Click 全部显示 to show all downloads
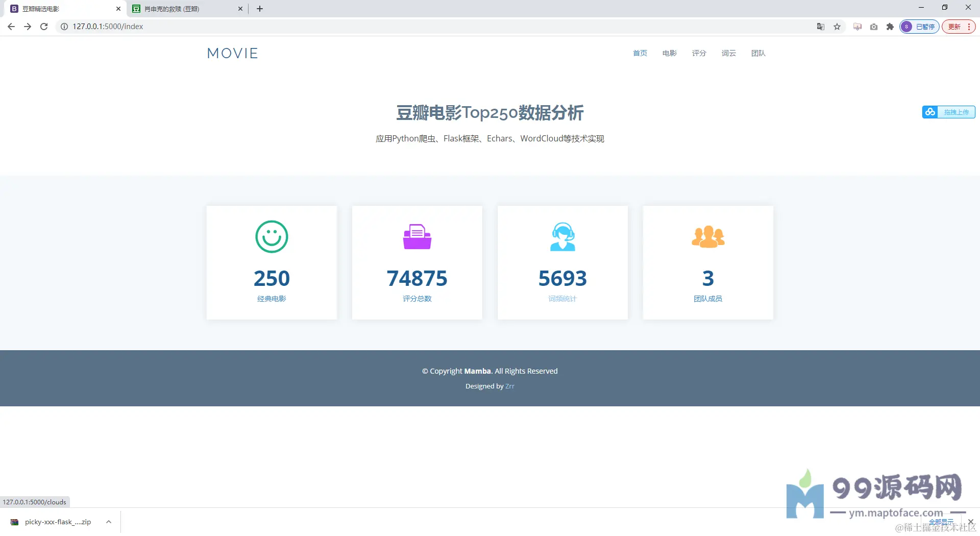Image resolution: width=980 pixels, height=536 pixels. coord(941,522)
